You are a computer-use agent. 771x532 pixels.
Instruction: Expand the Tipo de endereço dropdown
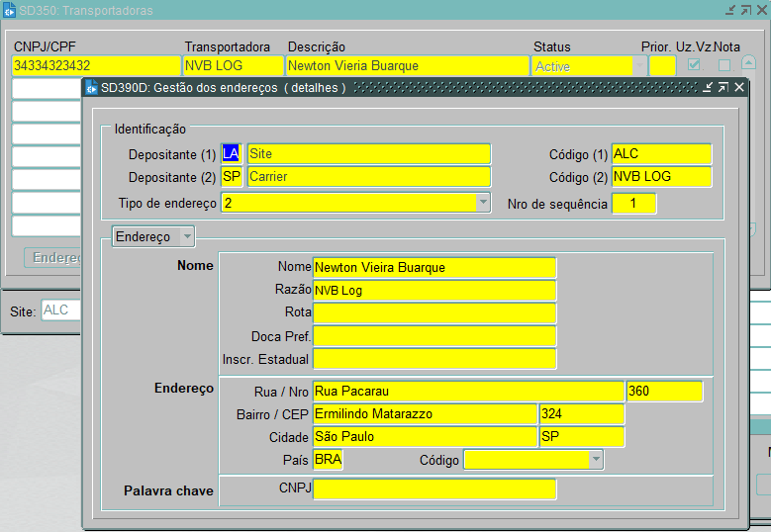483,203
